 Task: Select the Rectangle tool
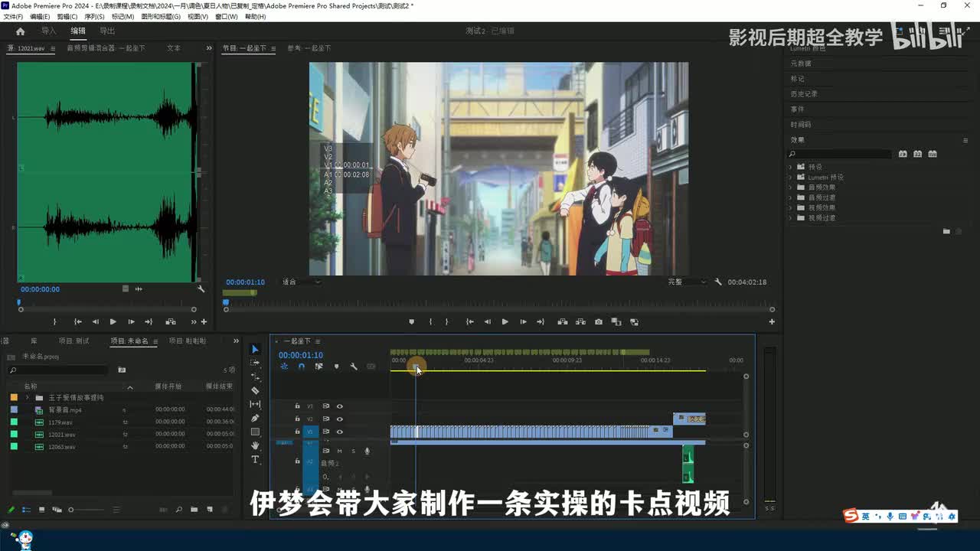255,432
